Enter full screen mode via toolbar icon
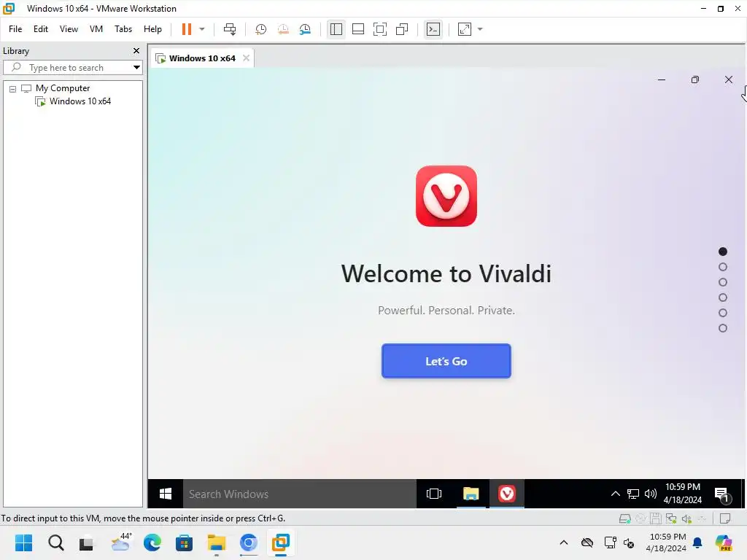Screen dimensions: 747x560 click(x=379, y=29)
